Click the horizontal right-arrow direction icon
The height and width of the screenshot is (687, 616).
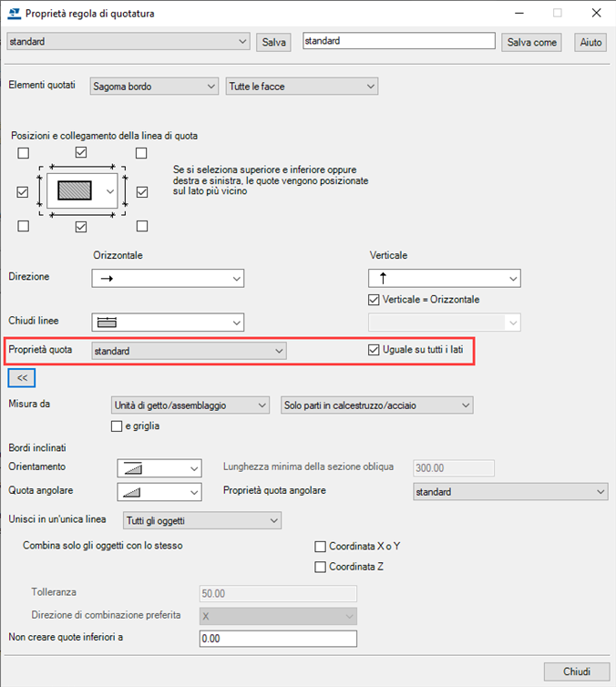(107, 279)
